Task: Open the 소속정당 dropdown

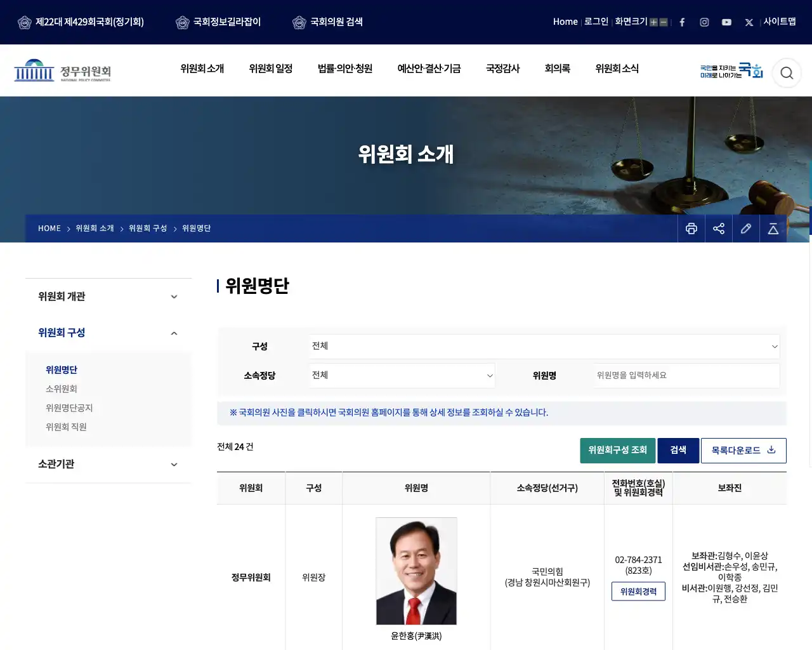Action: coord(402,376)
